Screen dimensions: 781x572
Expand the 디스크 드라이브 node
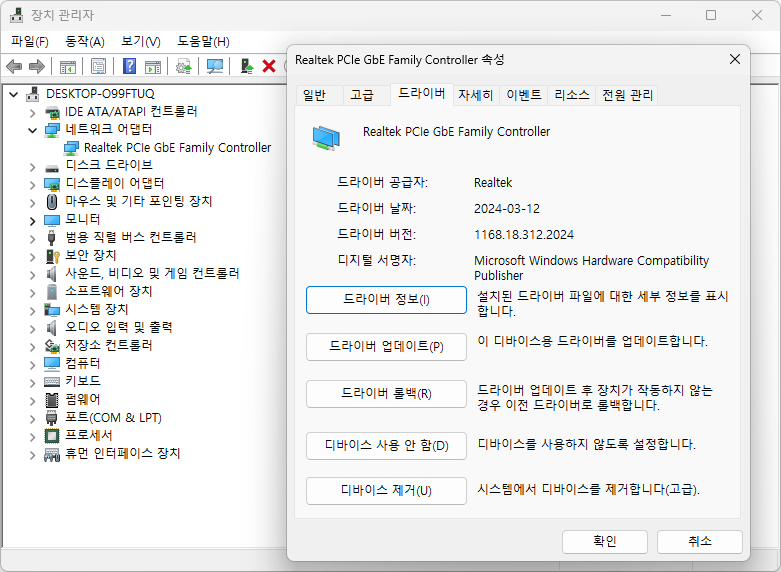(32, 166)
